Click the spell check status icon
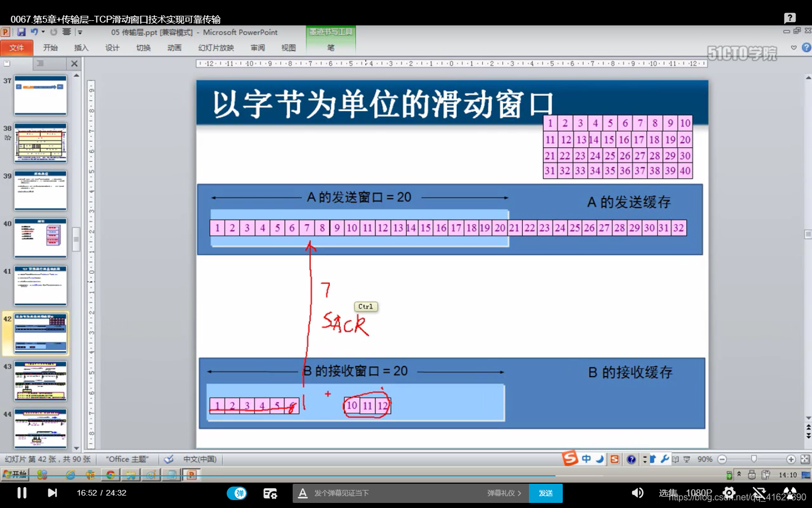 pos(168,459)
